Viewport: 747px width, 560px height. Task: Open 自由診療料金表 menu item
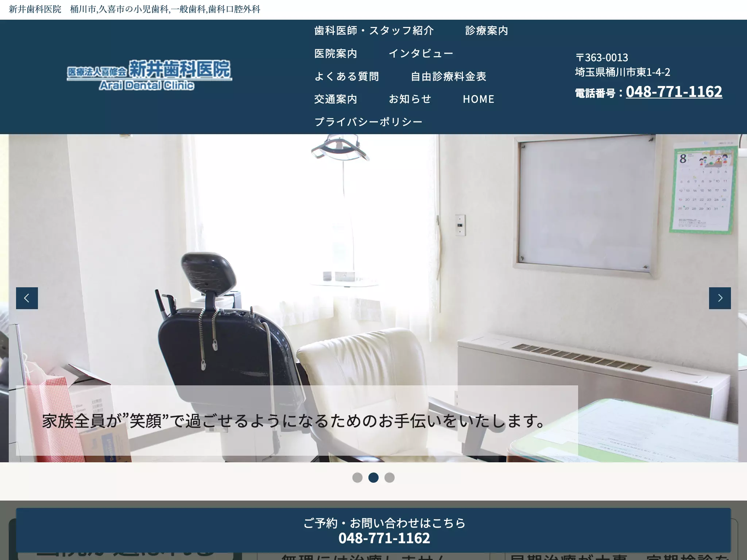(x=449, y=77)
